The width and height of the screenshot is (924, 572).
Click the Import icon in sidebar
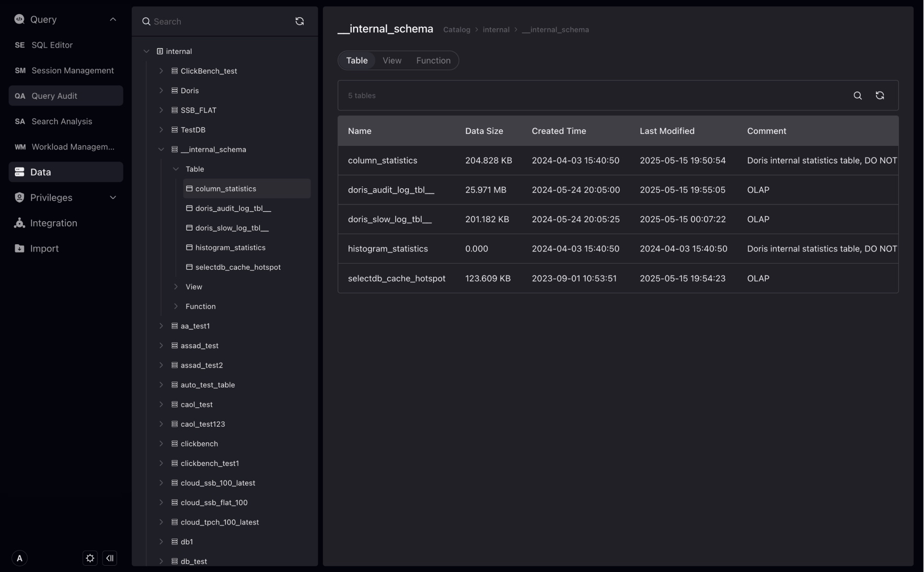[19, 248]
